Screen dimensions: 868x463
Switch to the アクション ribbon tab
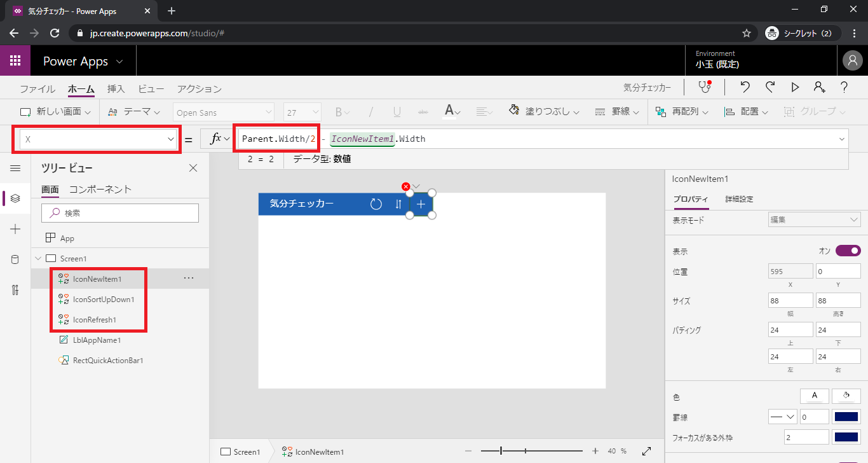[x=200, y=88]
